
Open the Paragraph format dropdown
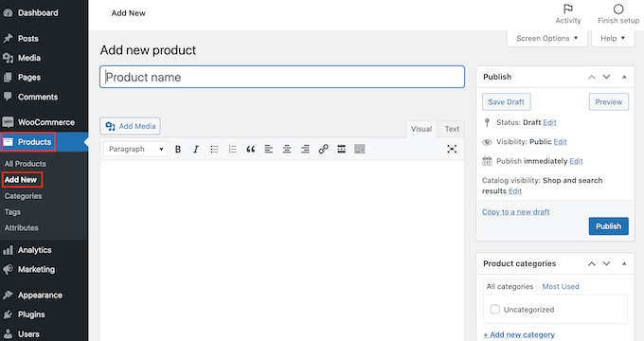click(x=134, y=149)
